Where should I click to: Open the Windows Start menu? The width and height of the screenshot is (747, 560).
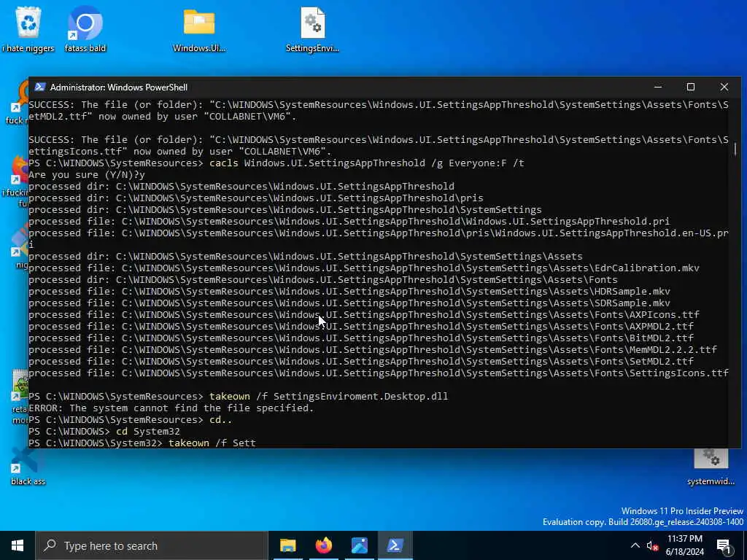click(18, 545)
